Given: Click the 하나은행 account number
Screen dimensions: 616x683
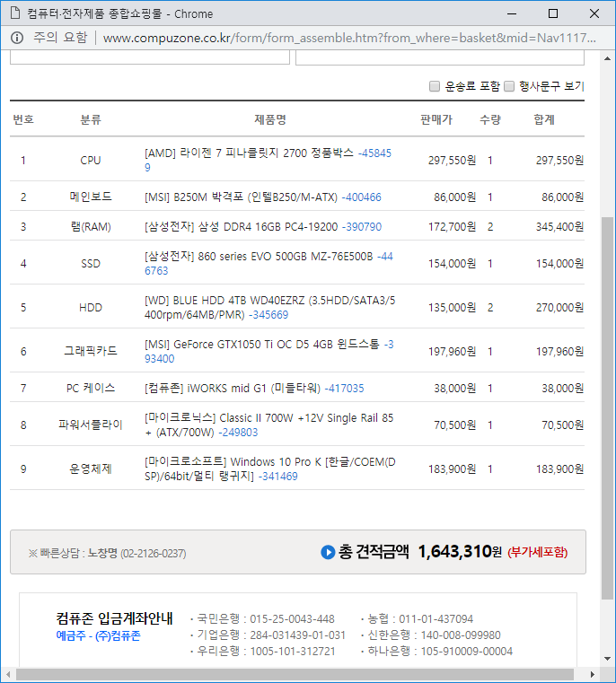Looking at the screenshot, I should point(467,652).
